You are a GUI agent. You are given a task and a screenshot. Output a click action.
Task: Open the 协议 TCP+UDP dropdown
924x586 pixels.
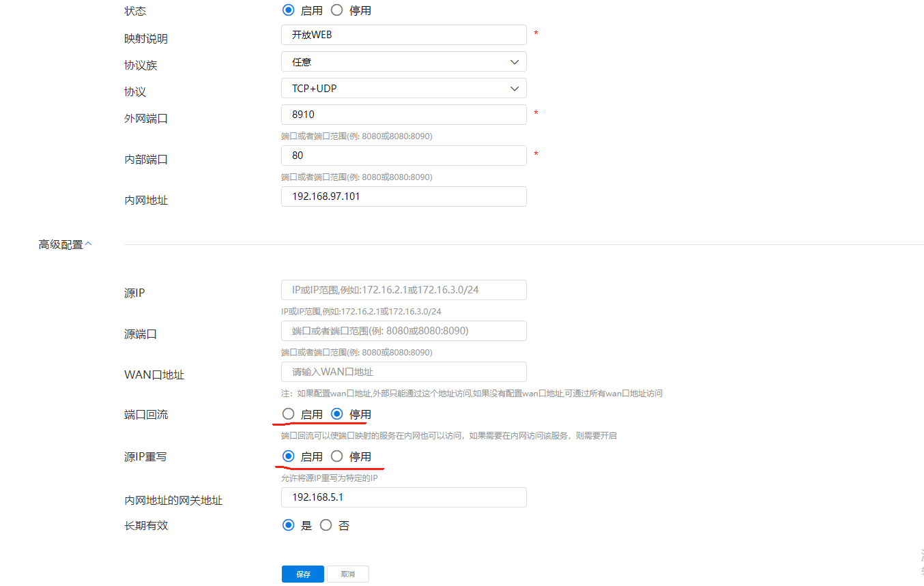[403, 88]
